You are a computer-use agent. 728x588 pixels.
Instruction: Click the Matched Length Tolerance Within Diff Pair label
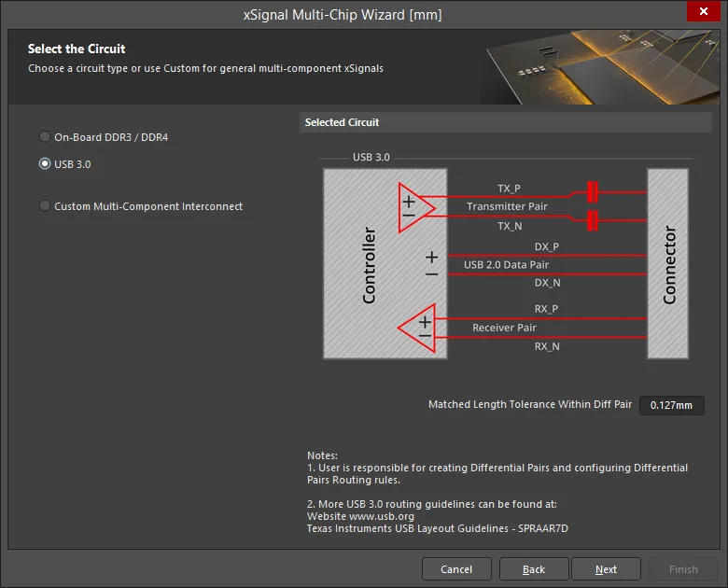530,404
